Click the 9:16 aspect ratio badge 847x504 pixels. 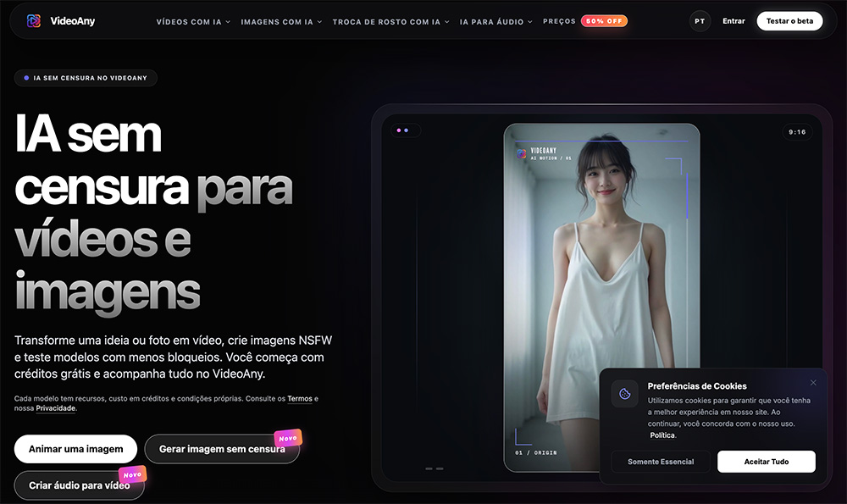pos(797,132)
